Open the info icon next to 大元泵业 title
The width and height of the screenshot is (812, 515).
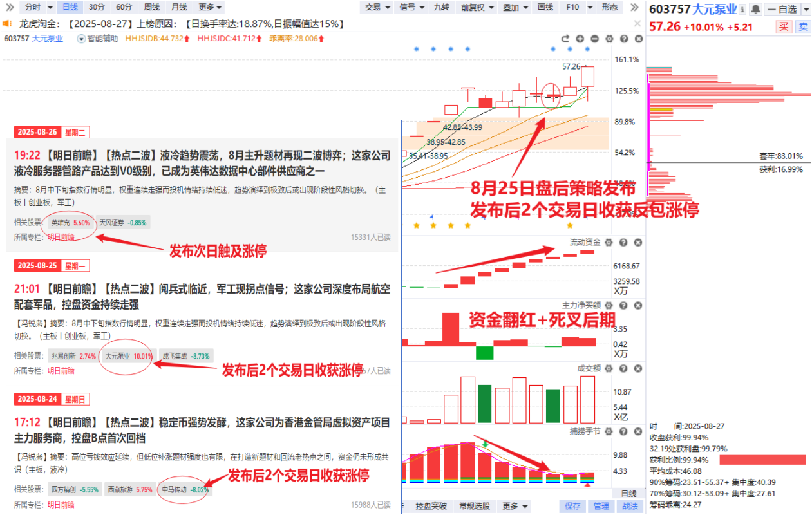(x=742, y=10)
